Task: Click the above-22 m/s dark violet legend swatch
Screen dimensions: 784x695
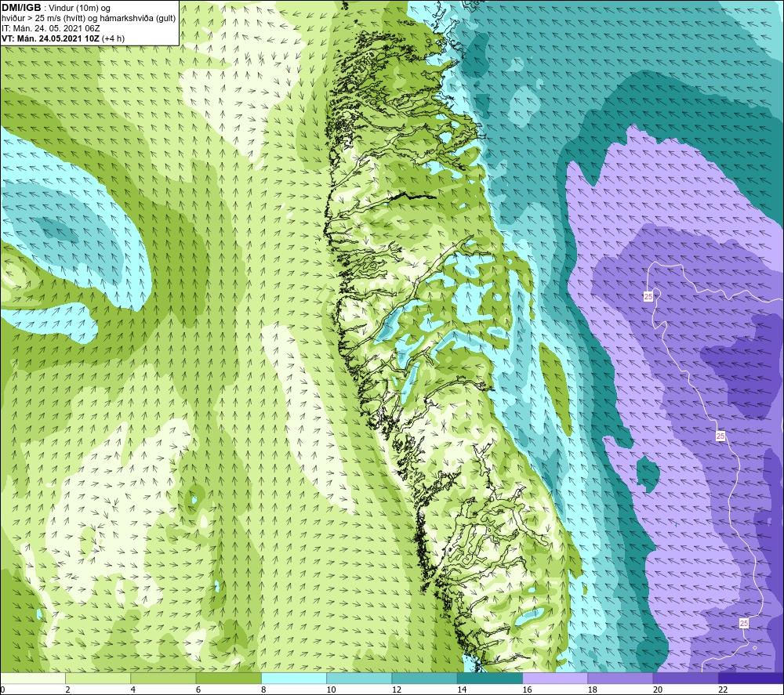Action: [x=750, y=679]
